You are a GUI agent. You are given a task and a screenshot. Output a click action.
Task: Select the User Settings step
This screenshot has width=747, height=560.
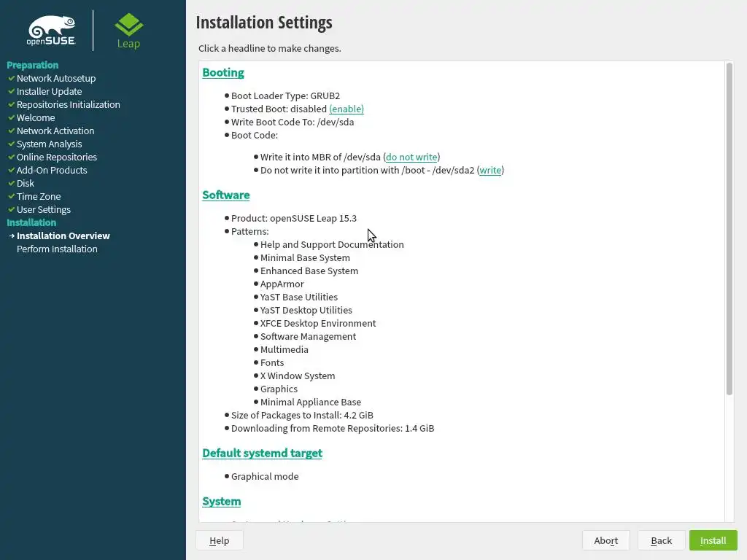(43, 209)
